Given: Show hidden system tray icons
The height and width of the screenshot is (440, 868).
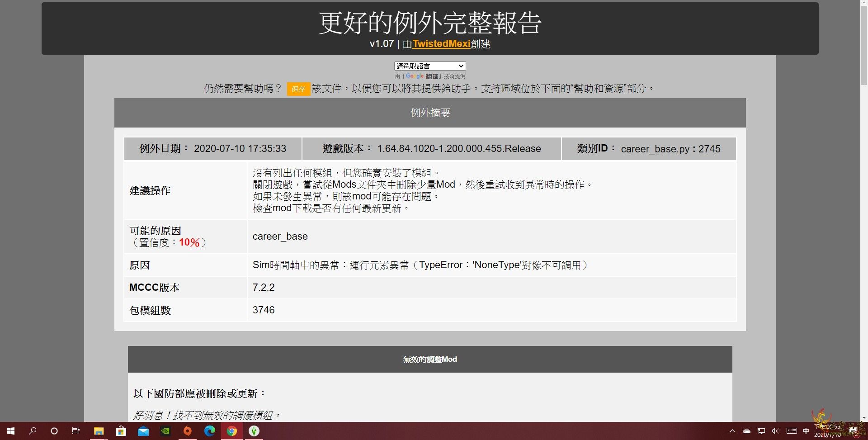Looking at the screenshot, I should coord(732,431).
